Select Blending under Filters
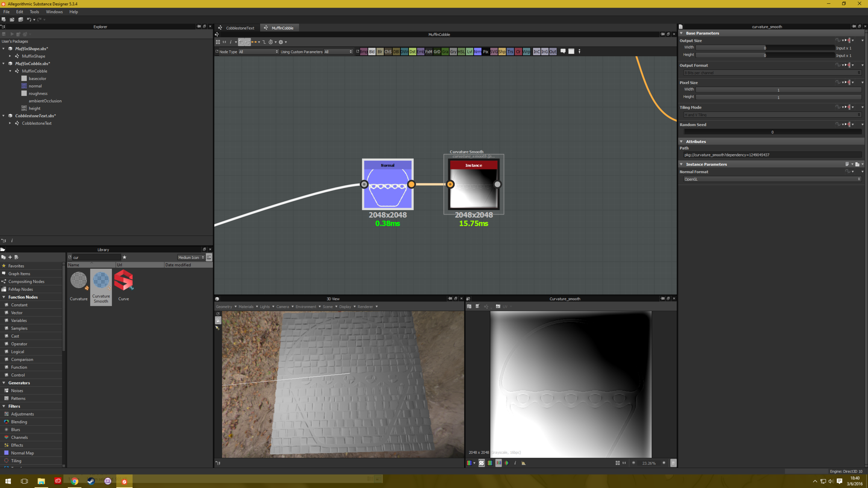Viewport: 868px width, 488px height. tap(19, 422)
